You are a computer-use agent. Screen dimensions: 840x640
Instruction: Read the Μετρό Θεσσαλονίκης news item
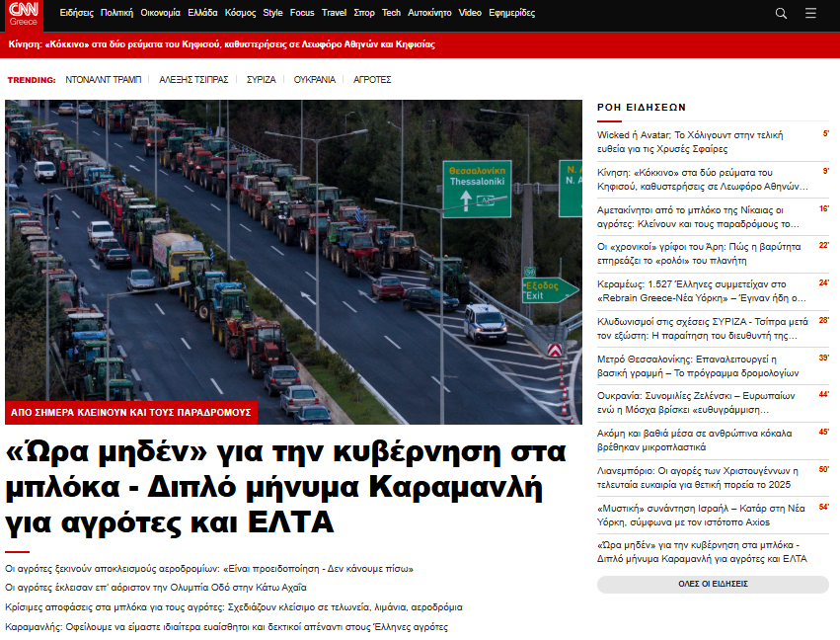[699, 366]
